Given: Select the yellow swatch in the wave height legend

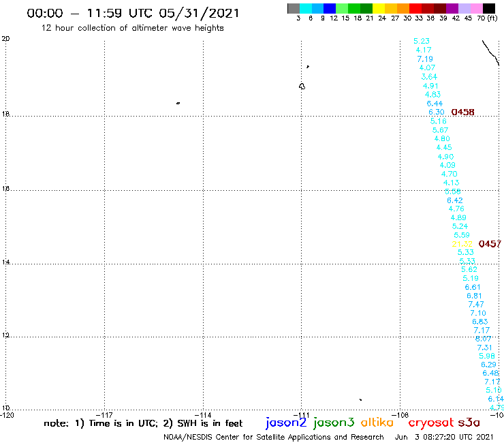Looking at the screenshot, I should (379, 8).
